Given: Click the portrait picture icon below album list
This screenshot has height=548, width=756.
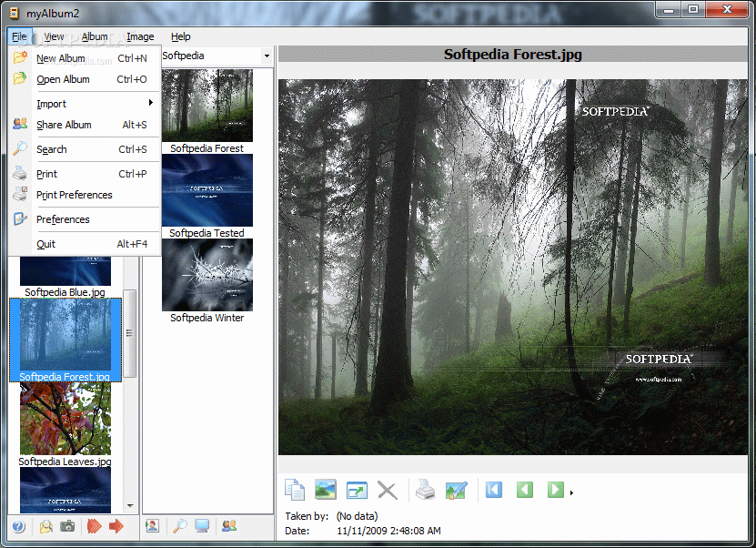Looking at the screenshot, I should click(x=152, y=526).
